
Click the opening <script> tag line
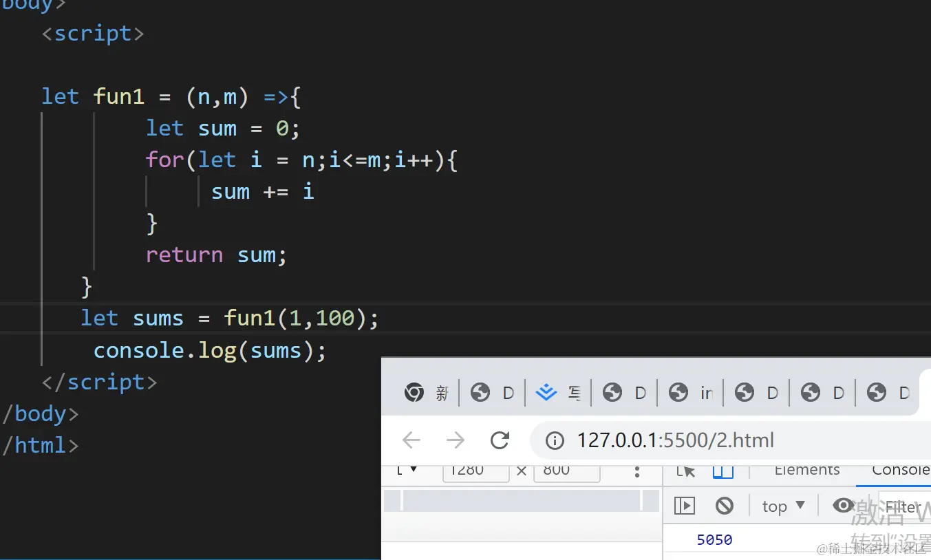pos(93,33)
